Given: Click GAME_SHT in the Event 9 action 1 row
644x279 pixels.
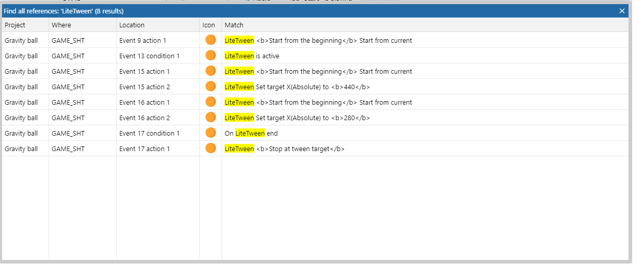Looking at the screenshot, I should pyautogui.click(x=68, y=40).
